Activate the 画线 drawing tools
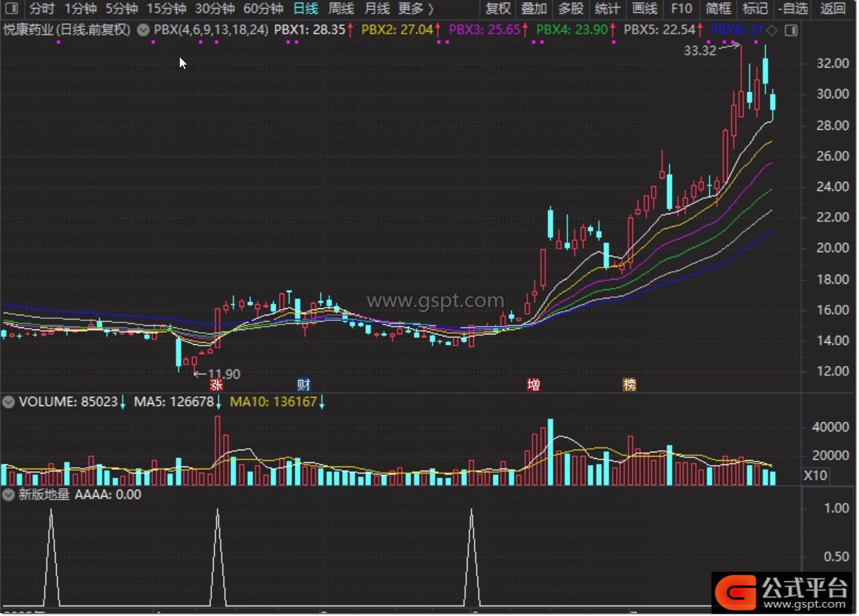This screenshot has height=616, width=859. coord(644,9)
